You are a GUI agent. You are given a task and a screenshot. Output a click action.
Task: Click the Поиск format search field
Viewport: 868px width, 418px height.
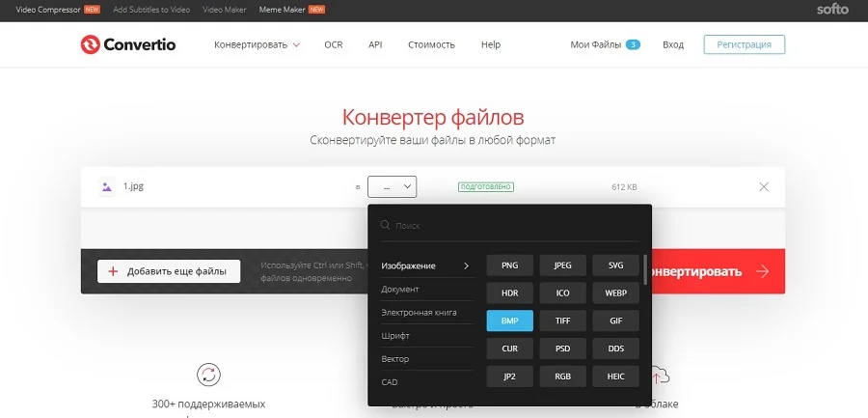coord(509,226)
